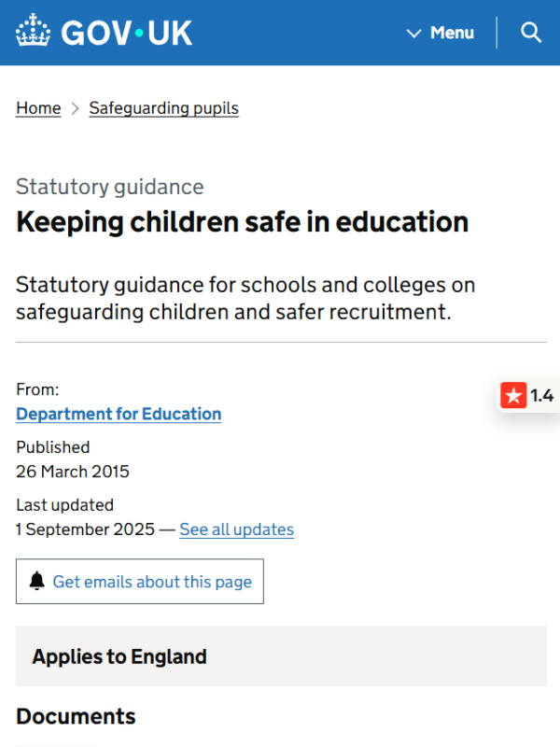Click the 26 March 2015 published date
Screen dimensions: 560x747
point(73,472)
